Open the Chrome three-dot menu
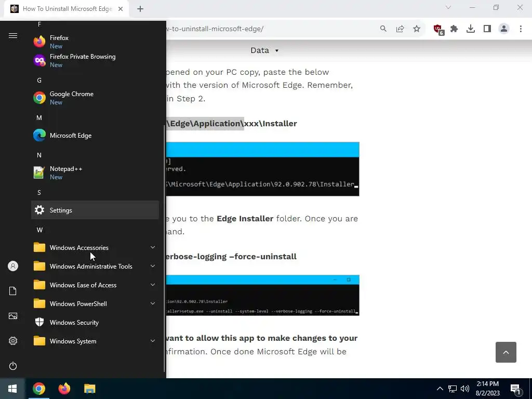 [x=521, y=29]
